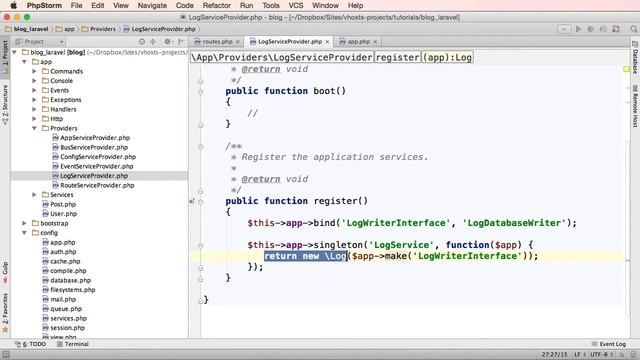Expand the Services folder
This screenshot has height=360, width=640.
pos(34,195)
